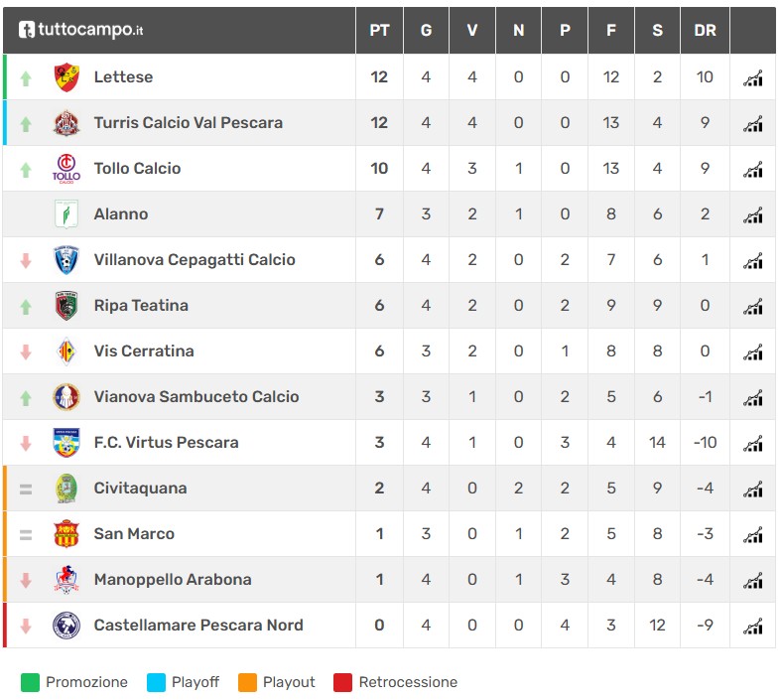Open the stats chart icon for Civitaquana
This screenshot has height=700, width=782.
click(753, 489)
